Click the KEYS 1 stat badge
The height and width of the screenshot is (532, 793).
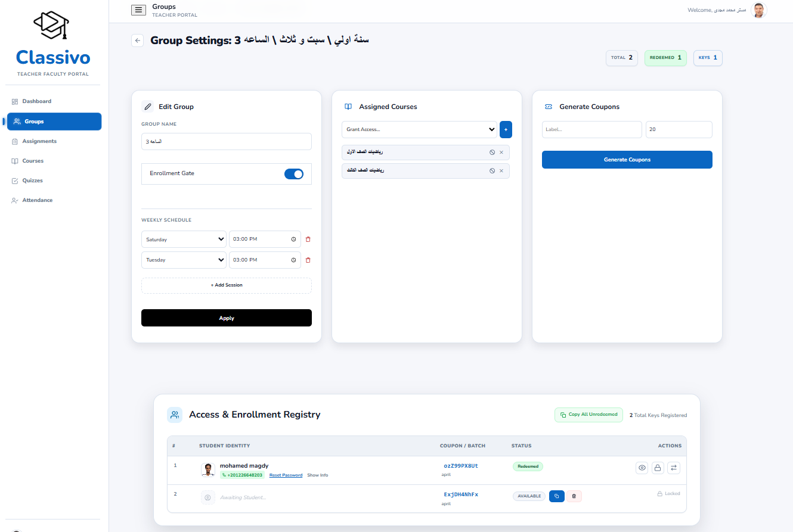click(708, 58)
